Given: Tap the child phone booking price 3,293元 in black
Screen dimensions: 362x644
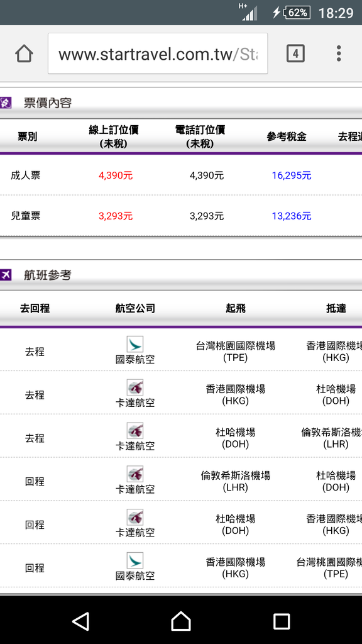Looking at the screenshot, I should 207,216.
